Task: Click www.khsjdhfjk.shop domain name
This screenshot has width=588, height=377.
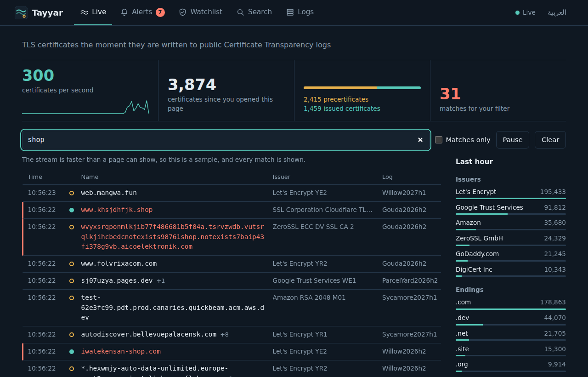Action: pyautogui.click(x=117, y=210)
